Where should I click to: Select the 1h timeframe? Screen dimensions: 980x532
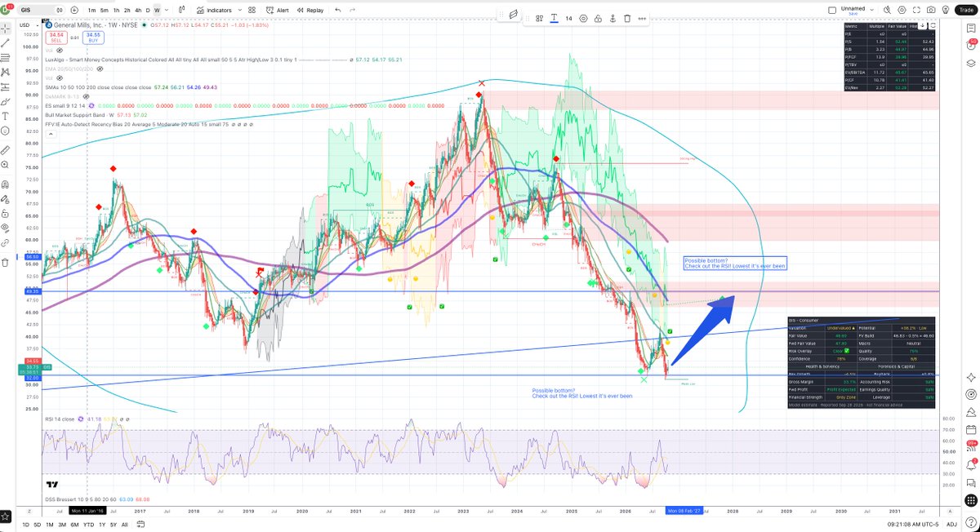tap(117, 10)
